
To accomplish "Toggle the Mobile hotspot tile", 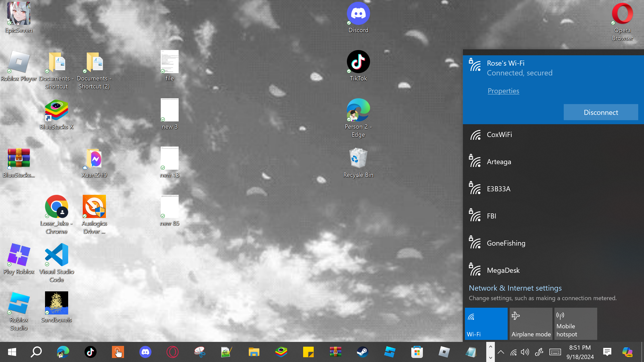I will pyautogui.click(x=576, y=324).
